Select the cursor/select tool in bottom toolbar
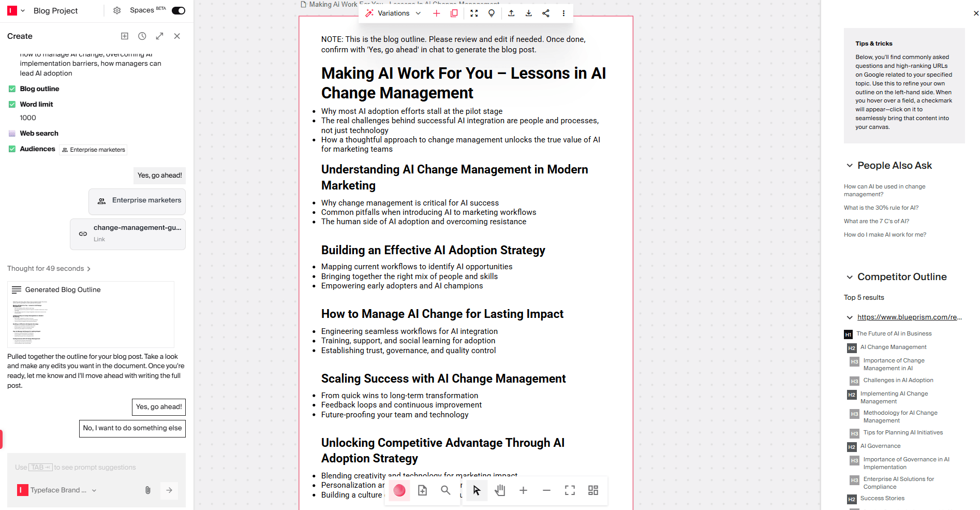 [476, 490]
